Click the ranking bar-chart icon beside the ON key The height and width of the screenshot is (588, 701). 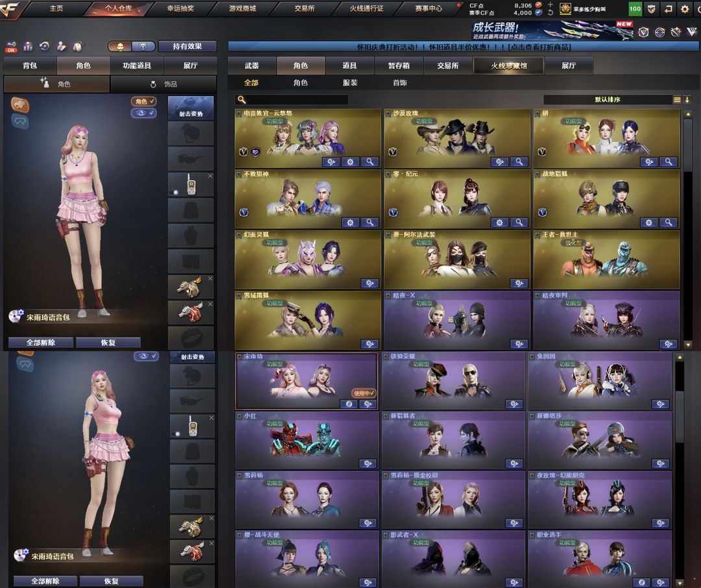tap(28, 46)
